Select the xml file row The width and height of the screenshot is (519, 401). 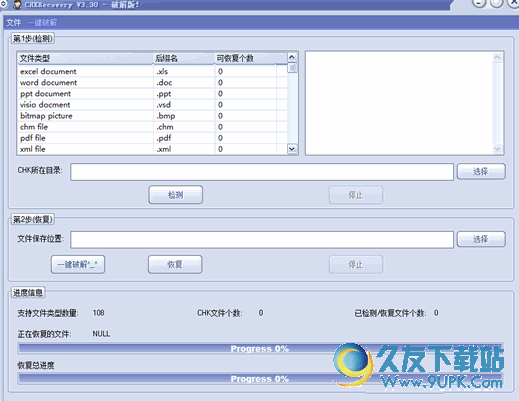pyautogui.click(x=152, y=149)
